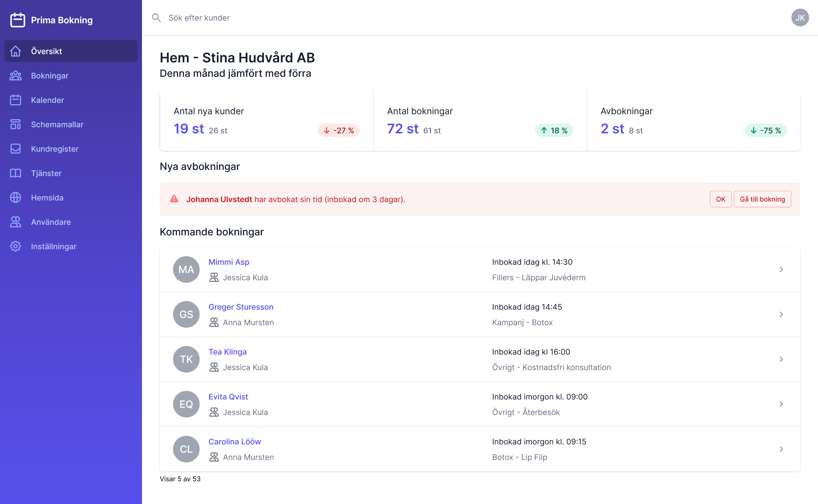The width and height of the screenshot is (818, 504).
Task: Click the red warning triangle icon
Action: pyautogui.click(x=174, y=199)
